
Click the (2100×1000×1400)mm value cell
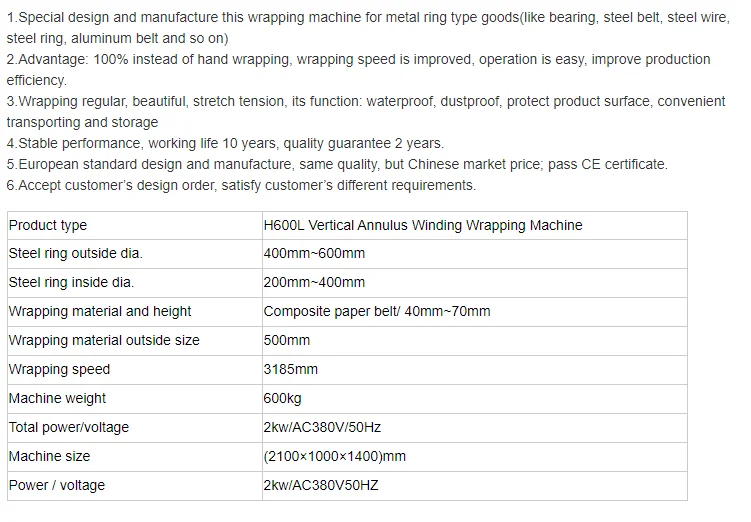[x=475, y=457]
